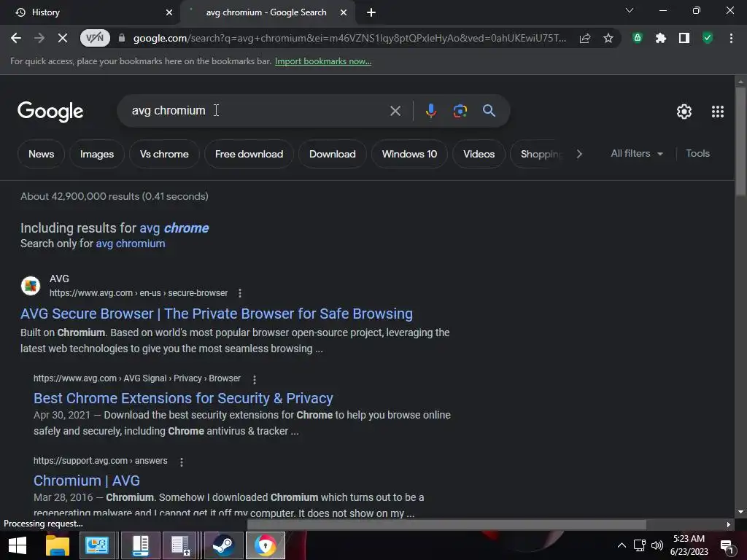Click the horizontal scrollbar thumb
The width and height of the screenshot is (747, 560).
click(x=446, y=524)
